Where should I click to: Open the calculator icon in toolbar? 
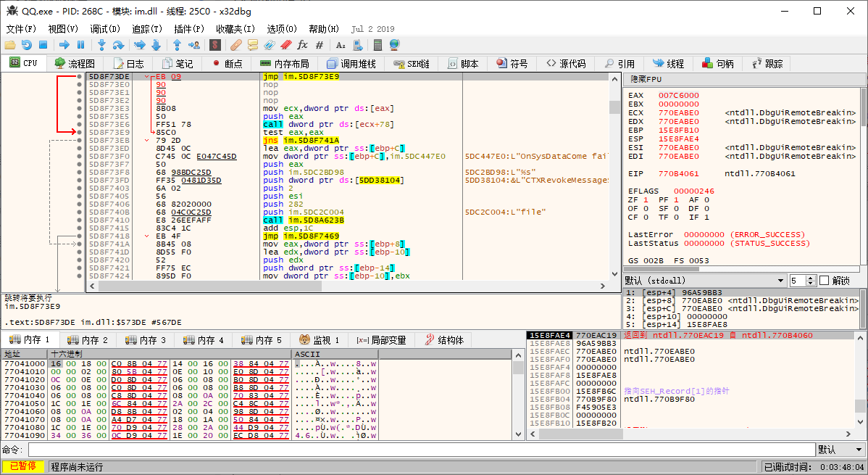tap(377, 45)
